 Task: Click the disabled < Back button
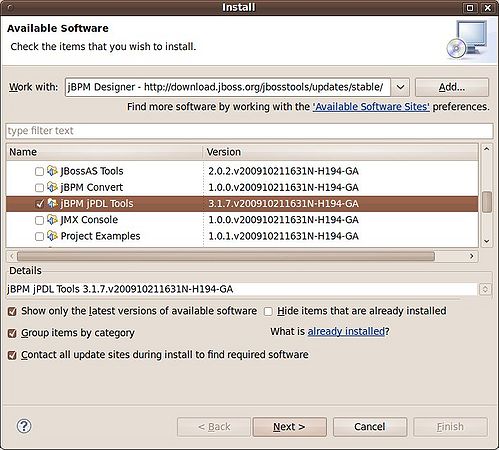pos(214,427)
